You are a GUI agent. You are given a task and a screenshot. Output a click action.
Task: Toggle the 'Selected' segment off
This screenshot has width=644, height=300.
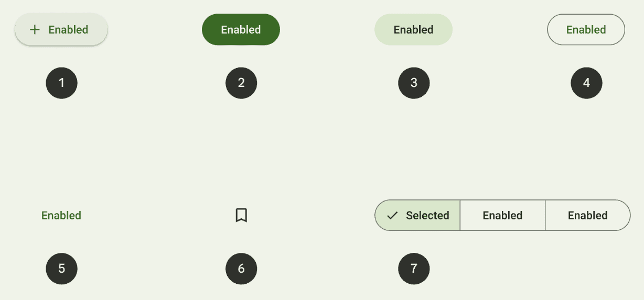click(x=418, y=215)
